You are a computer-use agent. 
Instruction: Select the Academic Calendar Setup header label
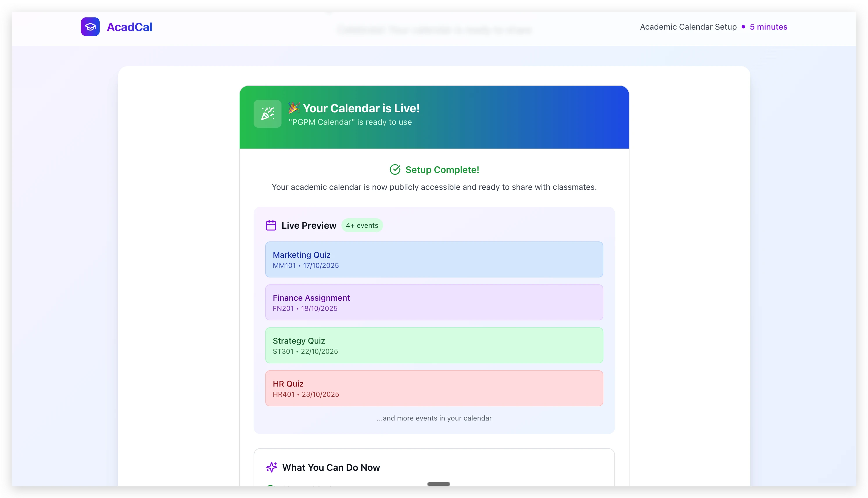point(688,27)
